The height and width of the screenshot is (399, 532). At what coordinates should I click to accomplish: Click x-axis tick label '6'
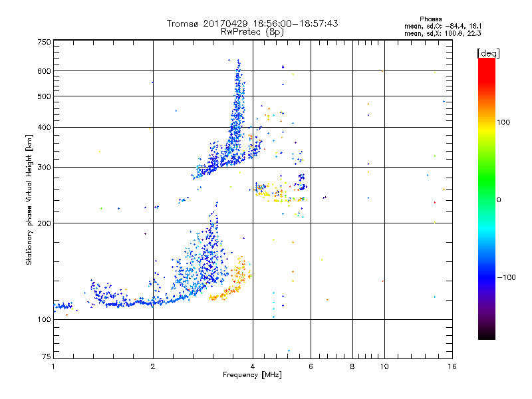coord(311,366)
